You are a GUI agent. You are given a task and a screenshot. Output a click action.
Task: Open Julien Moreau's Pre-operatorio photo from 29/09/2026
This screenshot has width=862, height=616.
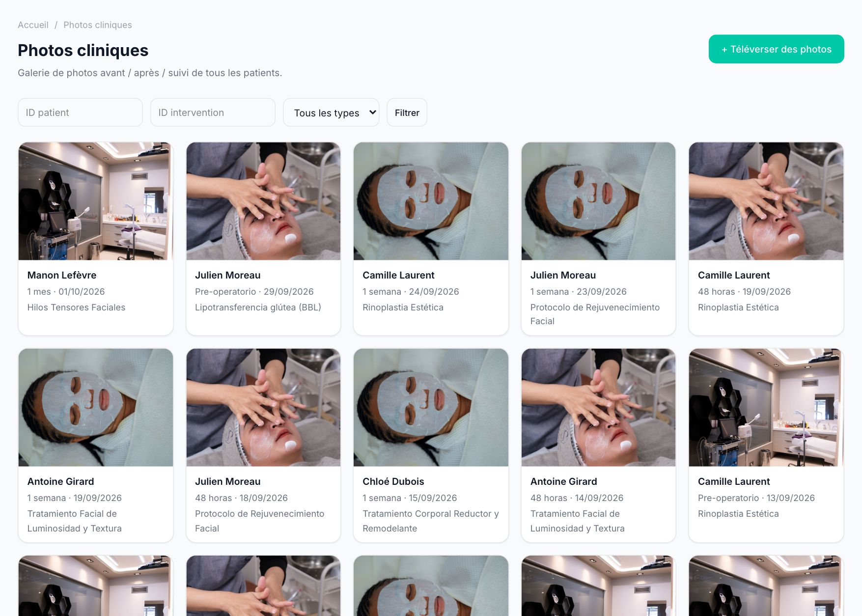263,201
